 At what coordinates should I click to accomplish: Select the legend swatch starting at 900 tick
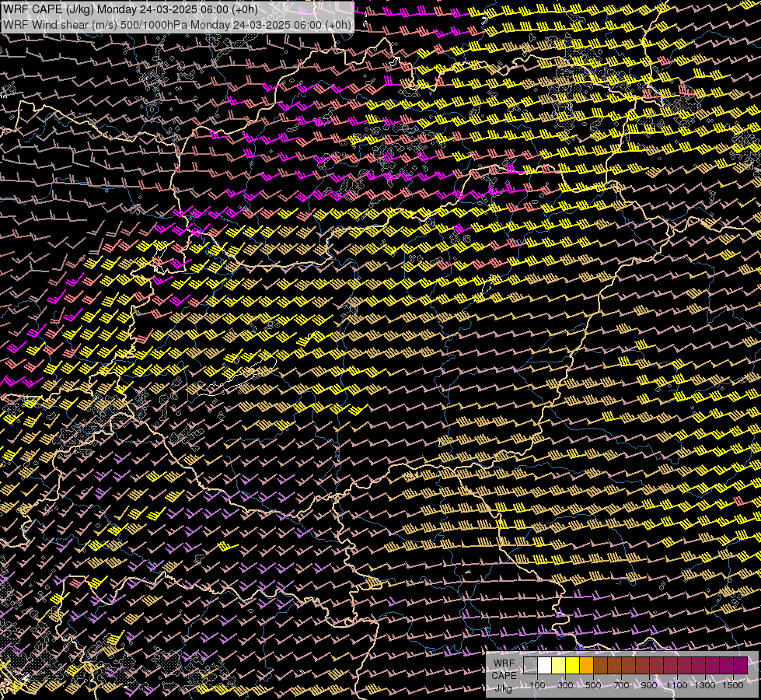click(x=657, y=665)
